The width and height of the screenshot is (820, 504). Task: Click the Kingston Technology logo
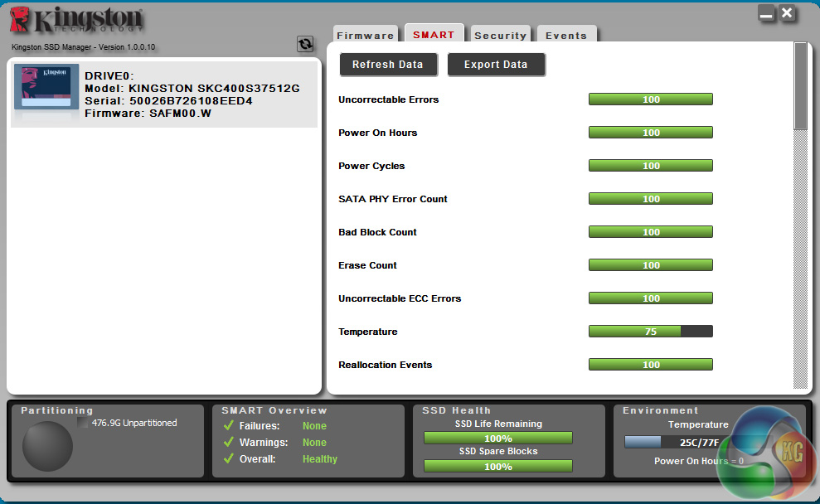76,21
